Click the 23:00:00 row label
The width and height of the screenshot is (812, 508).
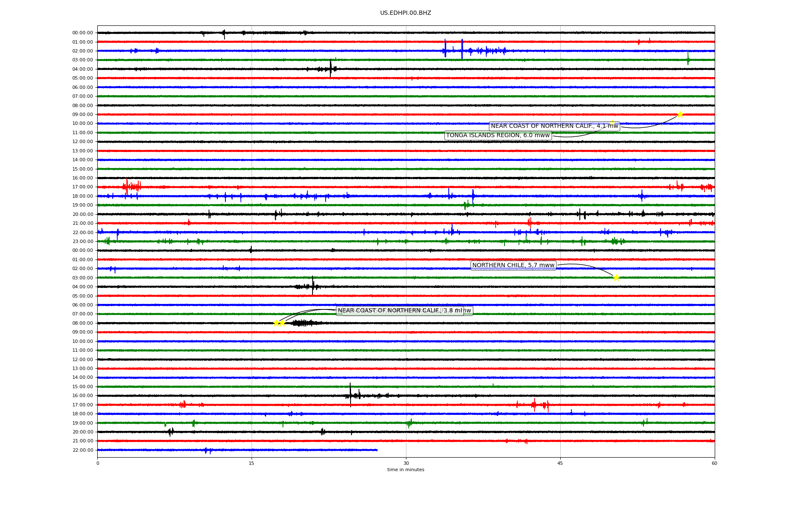82,242
